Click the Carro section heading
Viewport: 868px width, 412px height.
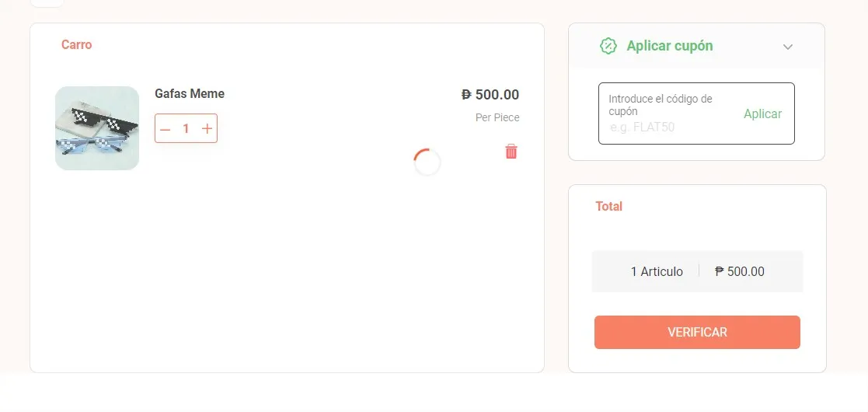(x=77, y=45)
